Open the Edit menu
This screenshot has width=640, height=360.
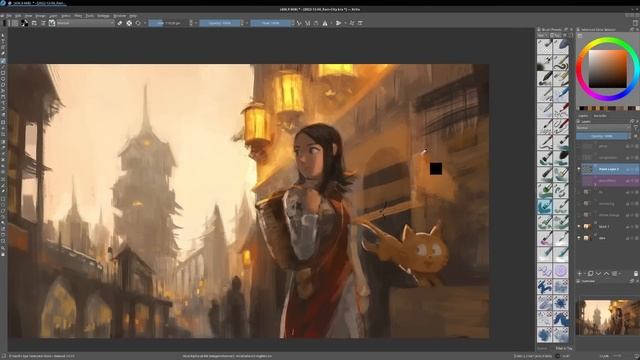(x=18, y=16)
